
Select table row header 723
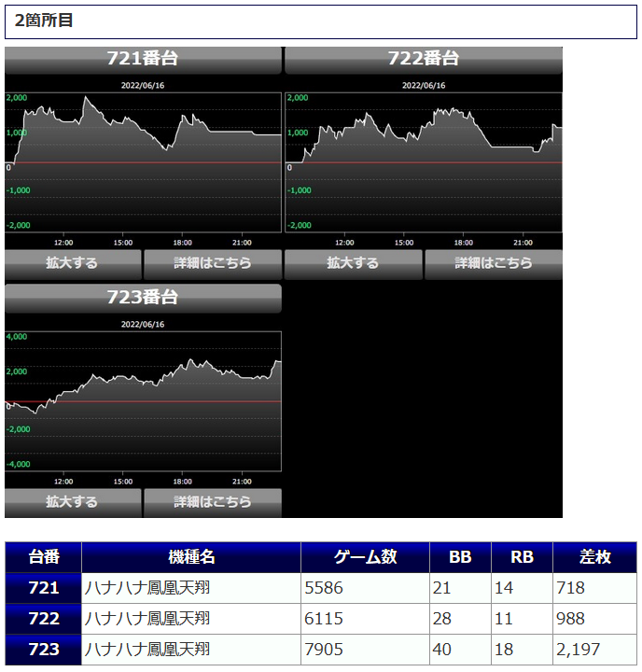44,650
